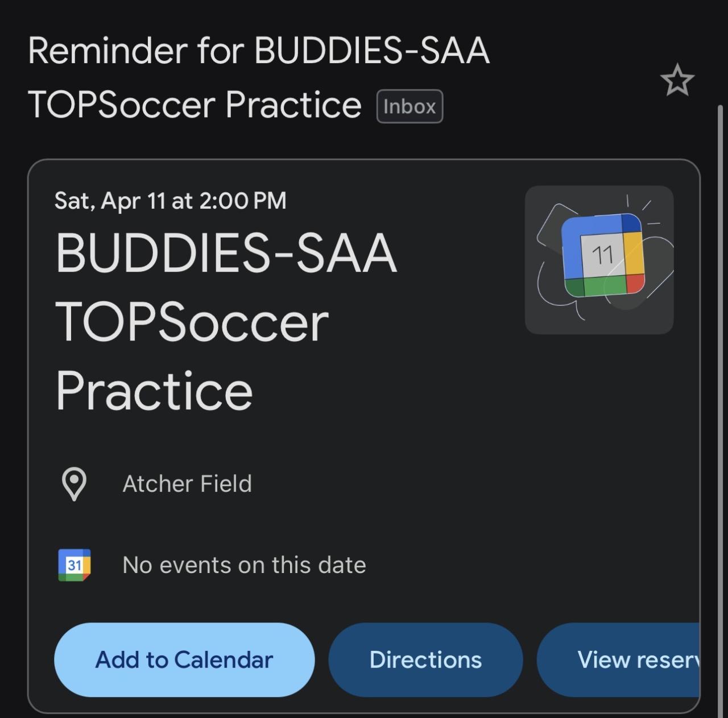
Task: Select the Atcher Field location text
Action: 187,484
